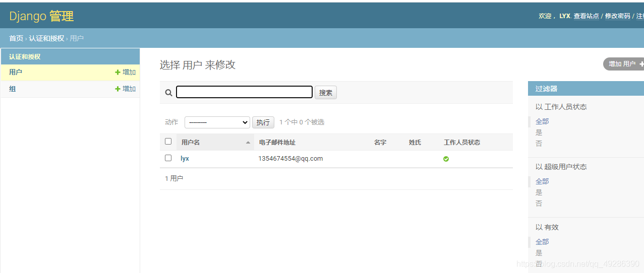Select 组 in the sidebar
This screenshot has width=644, height=273.
point(12,89)
